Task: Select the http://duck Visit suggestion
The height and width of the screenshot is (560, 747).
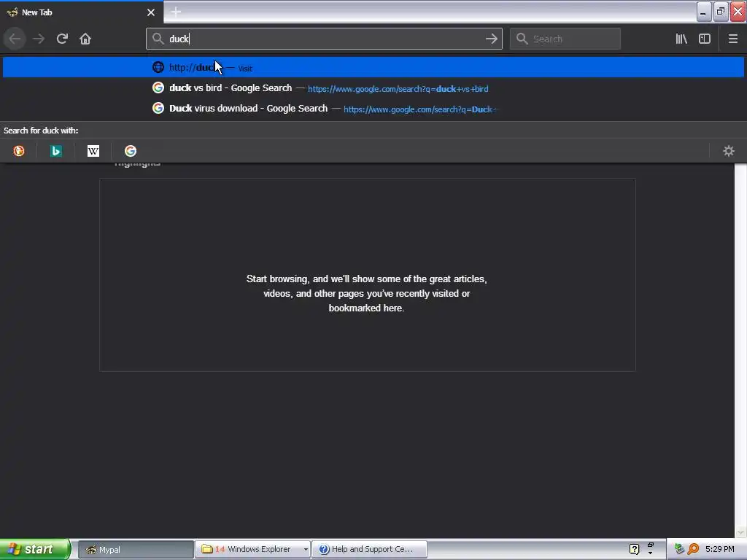Action: tap(373, 67)
